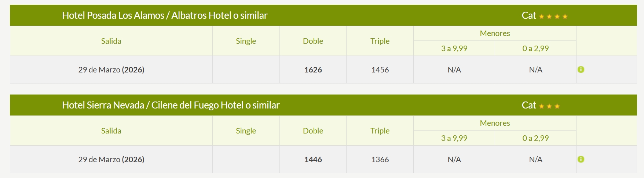Click info icon in Posada Los Alamos row
644x178 pixels.
coord(581,70)
